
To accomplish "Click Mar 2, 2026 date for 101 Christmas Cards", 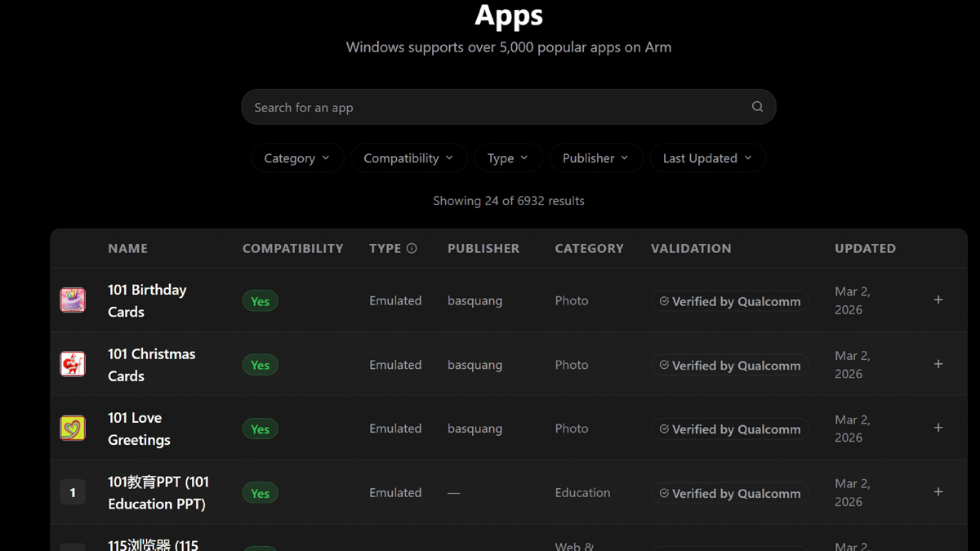I will (x=853, y=365).
